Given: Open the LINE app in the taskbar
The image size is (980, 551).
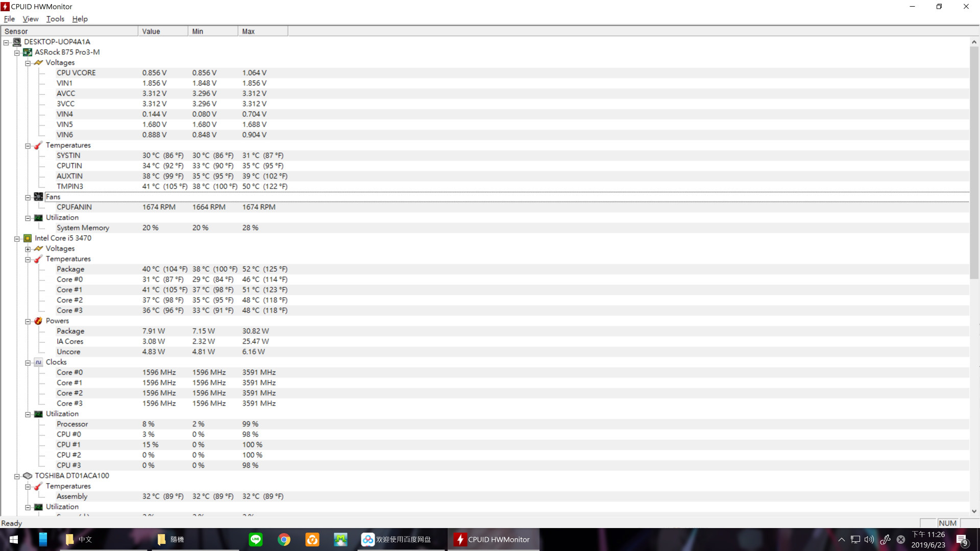Looking at the screenshot, I should 255,539.
